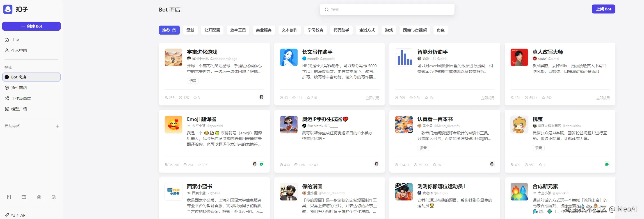
Task: Click 立即试用 on 真人改写大师 card
Action: click(x=603, y=98)
